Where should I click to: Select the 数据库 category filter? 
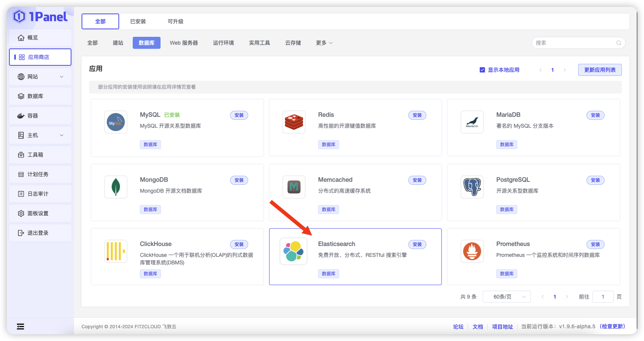(x=147, y=43)
